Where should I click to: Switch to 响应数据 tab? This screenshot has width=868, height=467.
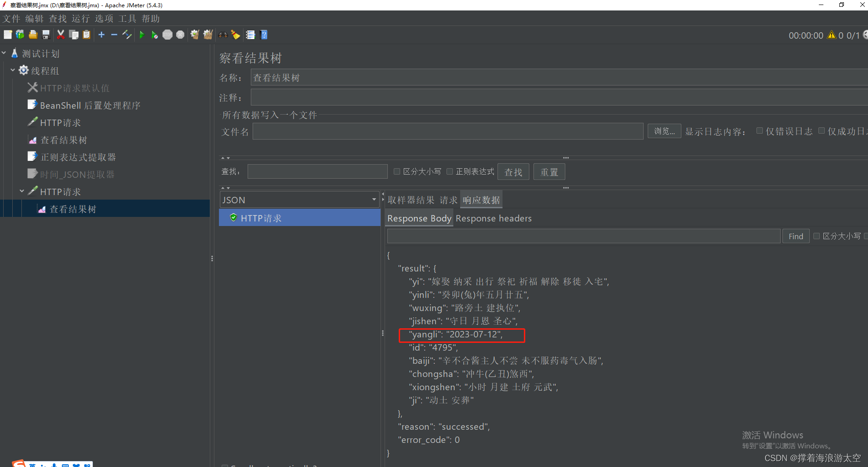point(481,200)
